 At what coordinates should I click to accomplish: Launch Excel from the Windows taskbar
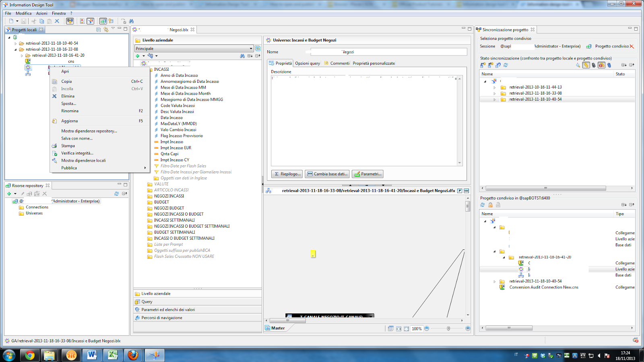(x=112, y=355)
